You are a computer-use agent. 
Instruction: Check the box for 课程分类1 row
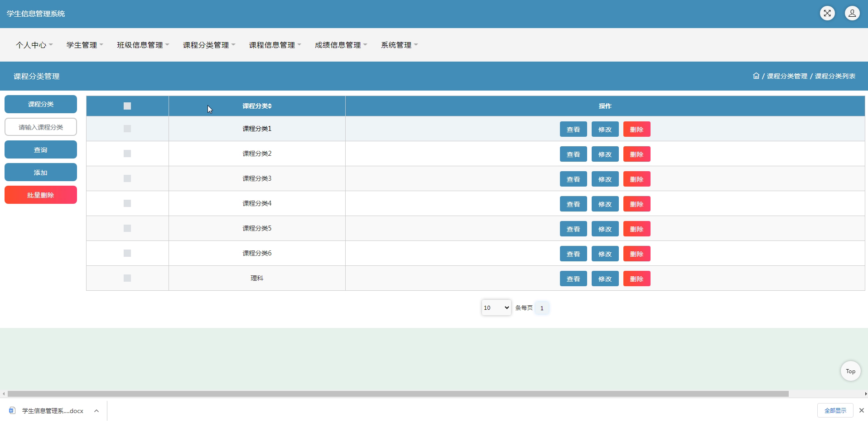[x=127, y=129]
